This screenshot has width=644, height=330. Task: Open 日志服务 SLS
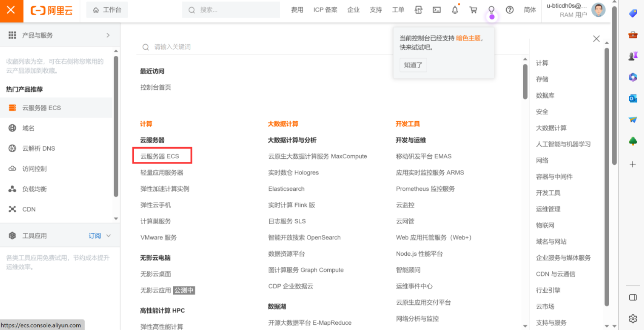(287, 221)
